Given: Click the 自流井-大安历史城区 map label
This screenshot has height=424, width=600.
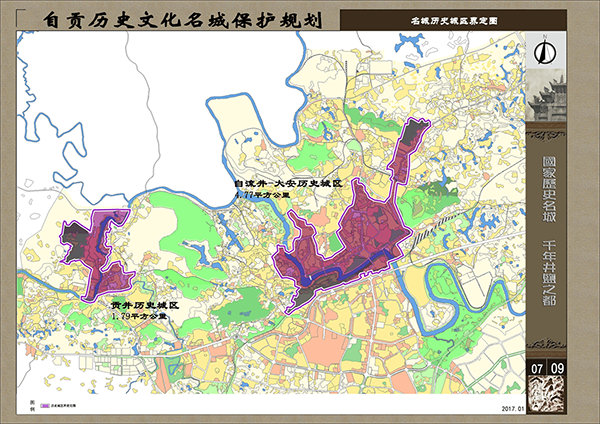Looking at the screenshot, I should point(288,185).
